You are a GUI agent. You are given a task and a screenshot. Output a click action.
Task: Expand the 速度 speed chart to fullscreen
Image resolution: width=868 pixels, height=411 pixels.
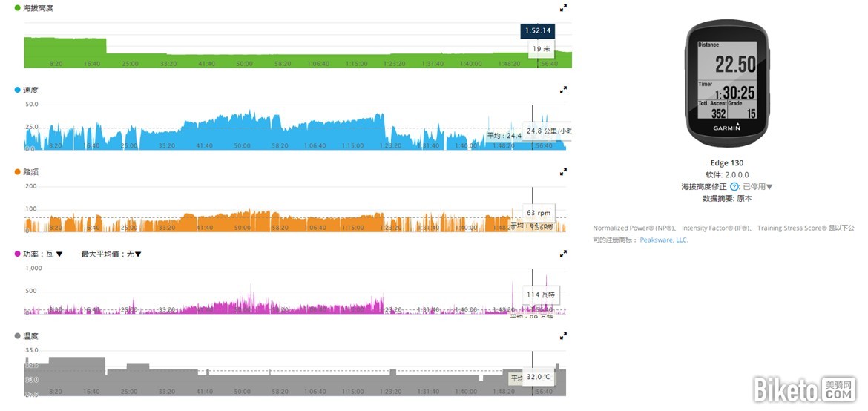(x=563, y=90)
